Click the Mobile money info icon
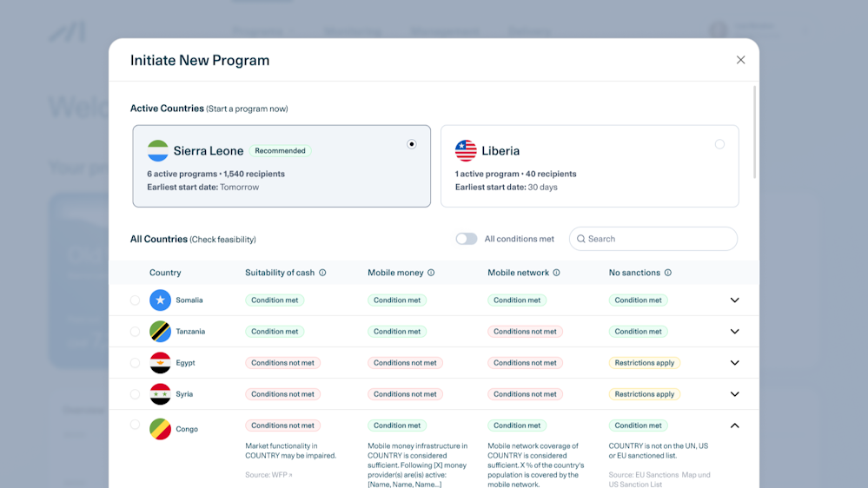 pos(431,273)
